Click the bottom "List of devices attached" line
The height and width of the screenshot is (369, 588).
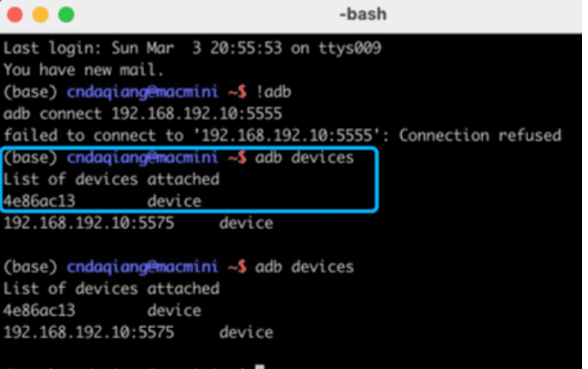point(111,289)
